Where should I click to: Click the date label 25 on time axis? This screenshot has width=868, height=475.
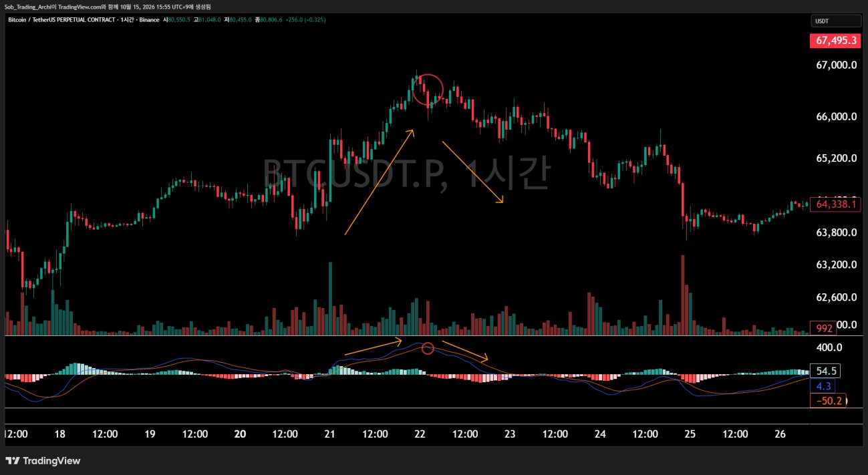click(x=690, y=434)
